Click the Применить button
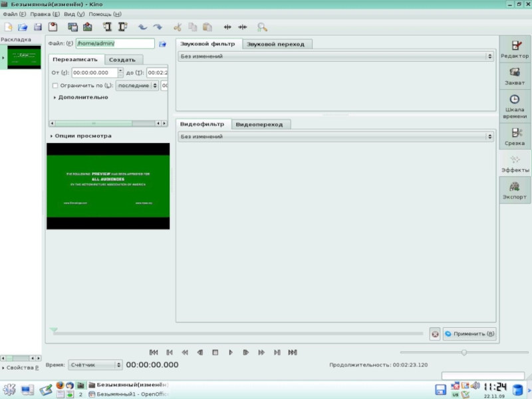Image resolution: width=532 pixels, height=399 pixels. pos(469,334)
